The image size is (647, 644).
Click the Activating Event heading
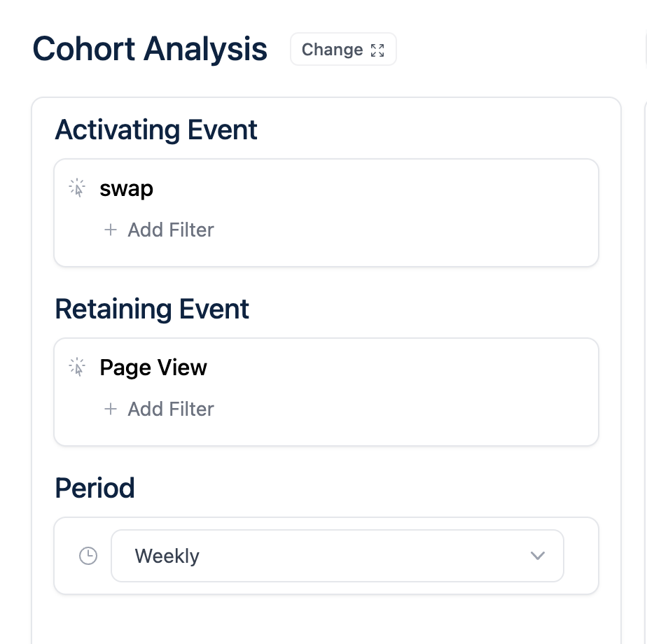pos(156,130)
